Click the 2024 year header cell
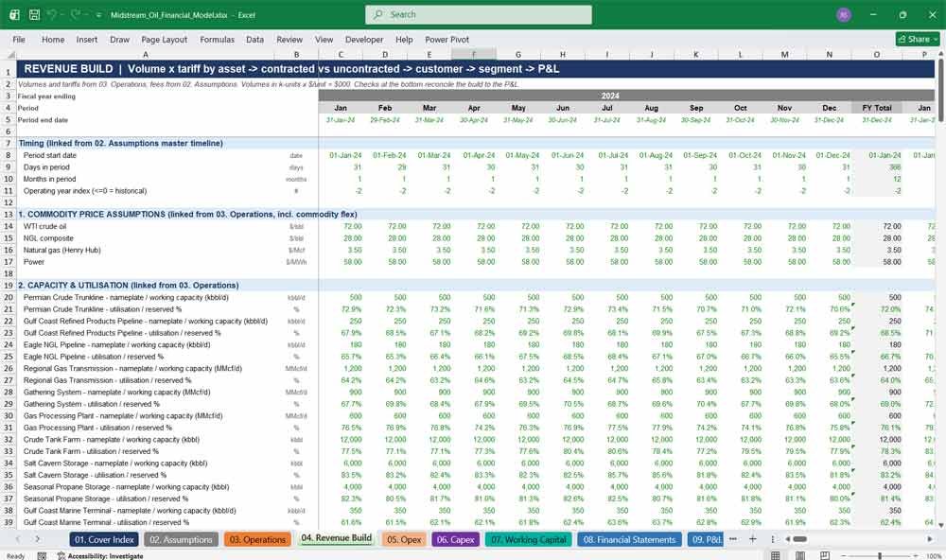Viewport: 946px width, 560px height. point(610,96)
